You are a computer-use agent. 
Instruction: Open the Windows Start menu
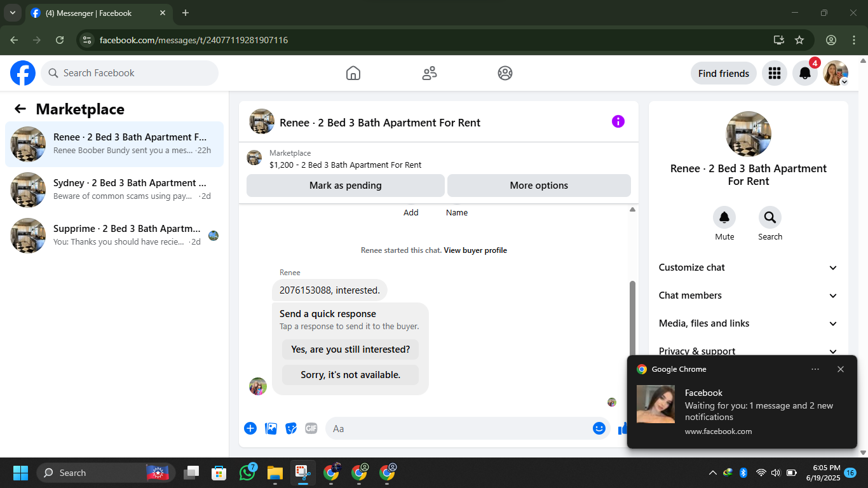[20, 473]
